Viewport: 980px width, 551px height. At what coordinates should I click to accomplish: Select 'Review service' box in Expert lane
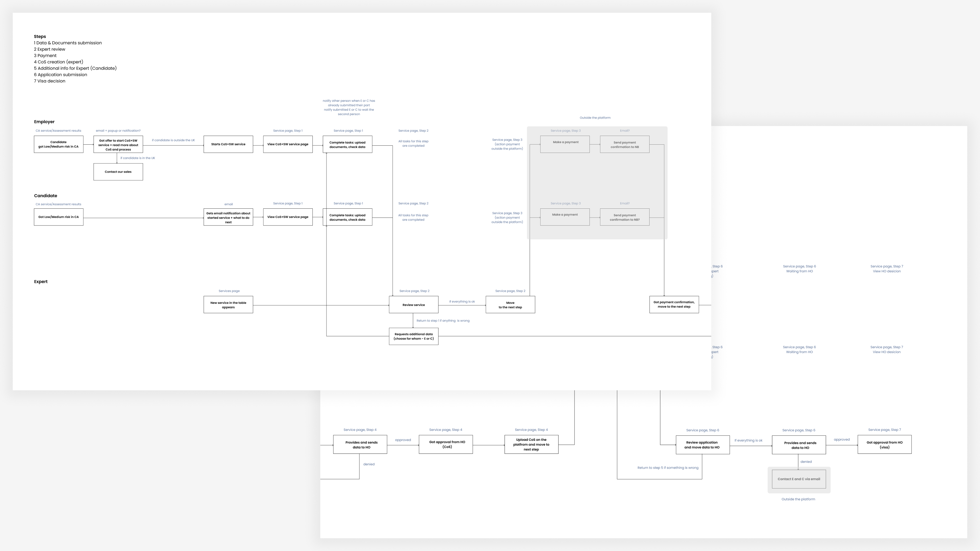click(x=413, y=305)
